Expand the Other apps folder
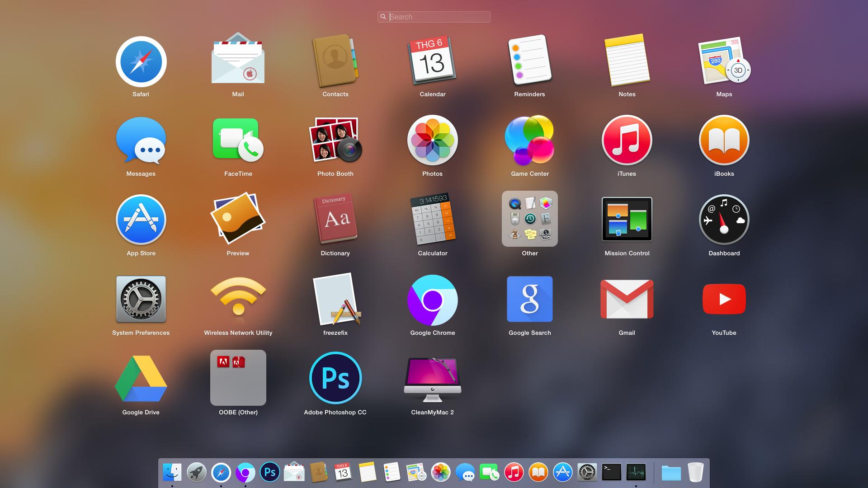Screen dimensions: 868x488 click(x=529, y=219)
